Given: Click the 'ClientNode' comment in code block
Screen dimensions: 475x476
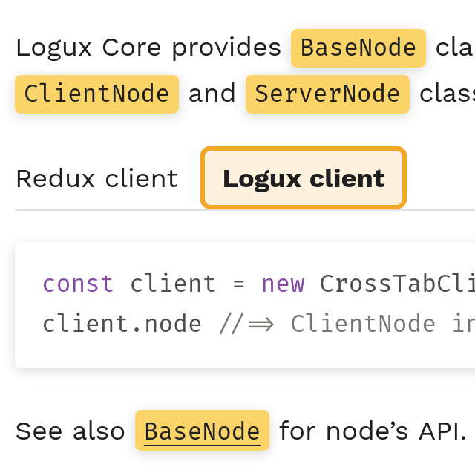Looking at the screenshot, I should [363, 324].
